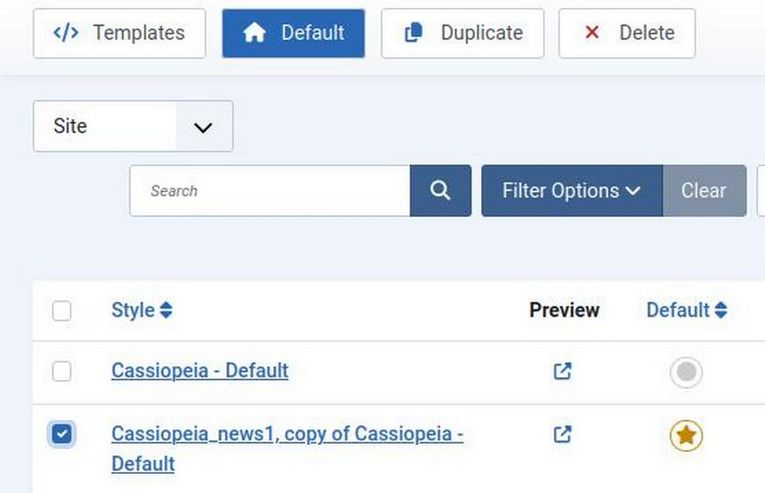Viewport: 765px width, 493px height.
Task: Check the Cassiopeia - Default row checkbox
Action: click(62, 371)
